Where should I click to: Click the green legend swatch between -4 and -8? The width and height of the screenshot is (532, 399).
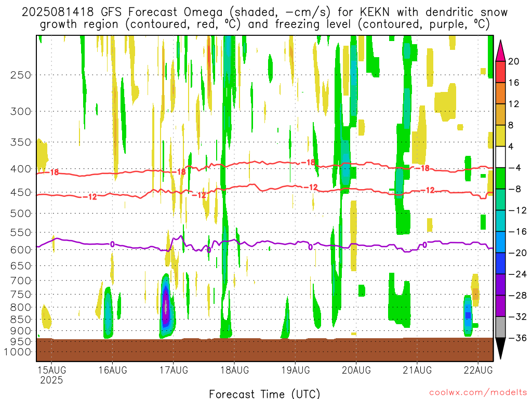point(500,179)
